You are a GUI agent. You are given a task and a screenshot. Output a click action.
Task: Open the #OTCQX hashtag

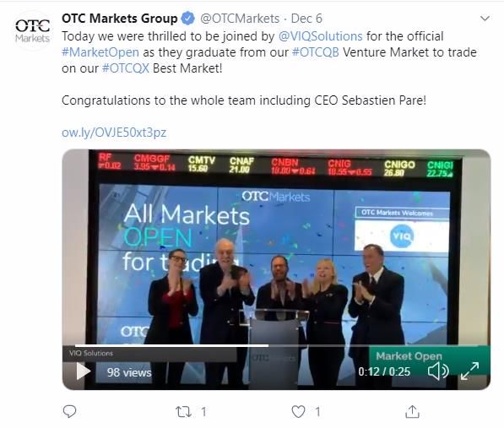125,68
